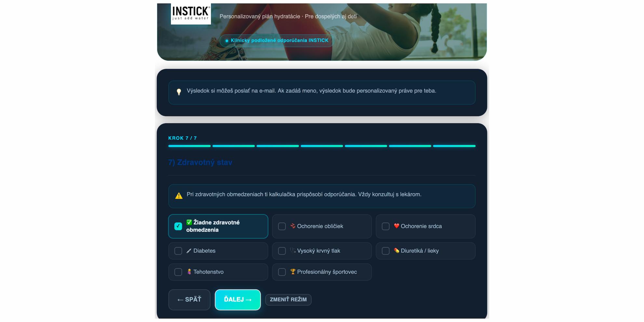Go back with the SPÄŤ button
This screenshot has height=322, width=644.
pyautogui.click(x=189, y=300)
